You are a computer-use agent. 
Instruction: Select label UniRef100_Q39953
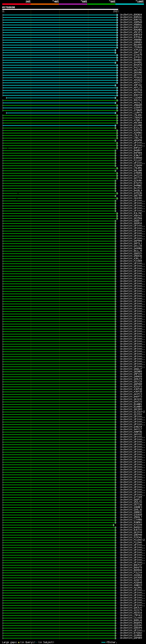point(131,108)
